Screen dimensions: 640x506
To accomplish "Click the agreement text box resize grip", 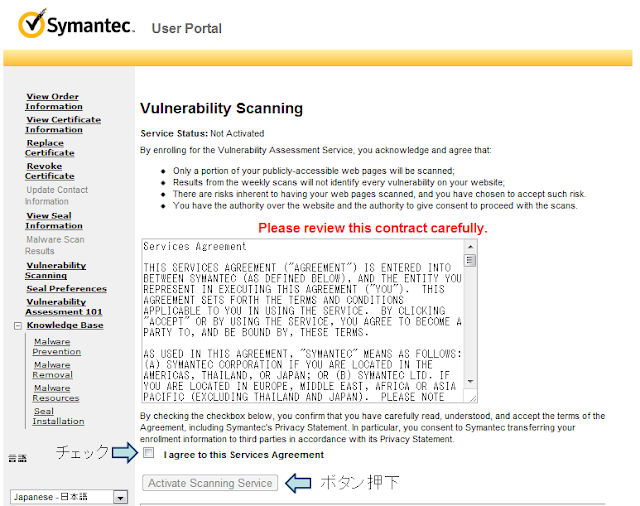I will click(x=473, y=398).
